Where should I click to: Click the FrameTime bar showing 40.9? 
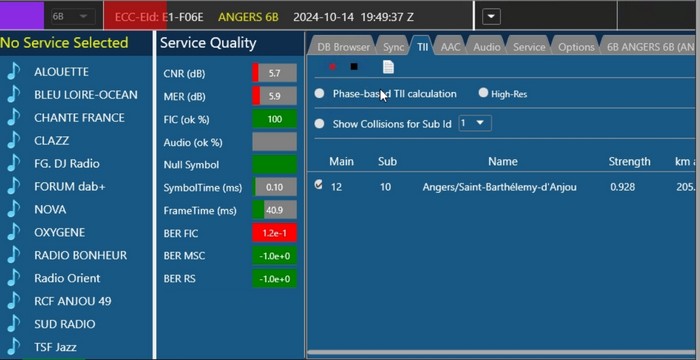pos(274,210)
